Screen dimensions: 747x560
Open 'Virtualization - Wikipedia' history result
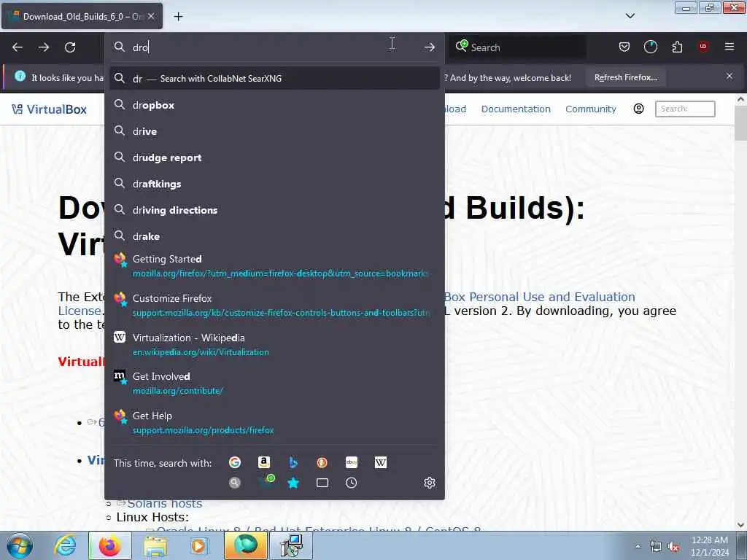click(x=274, y=344)
